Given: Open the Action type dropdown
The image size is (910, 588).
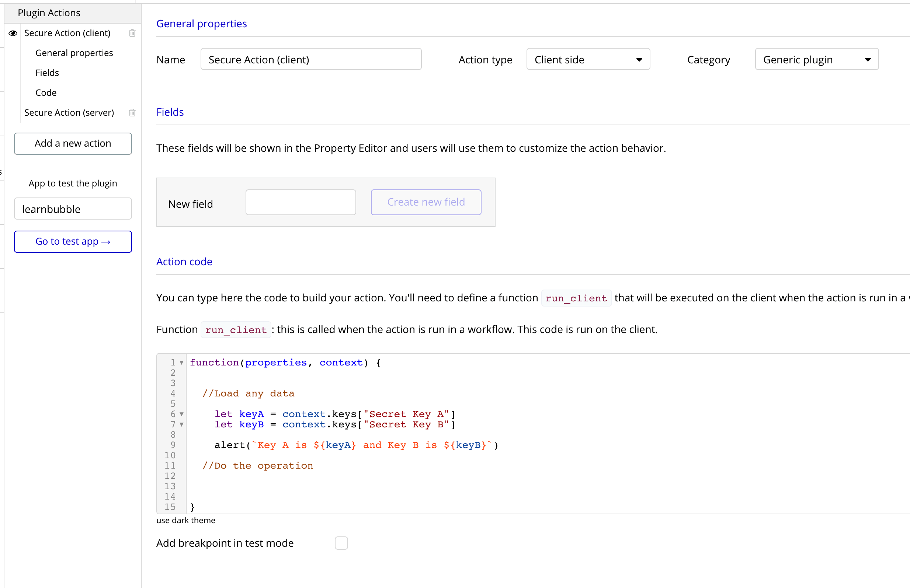Looking at the screenshot, I should [588, 60].
